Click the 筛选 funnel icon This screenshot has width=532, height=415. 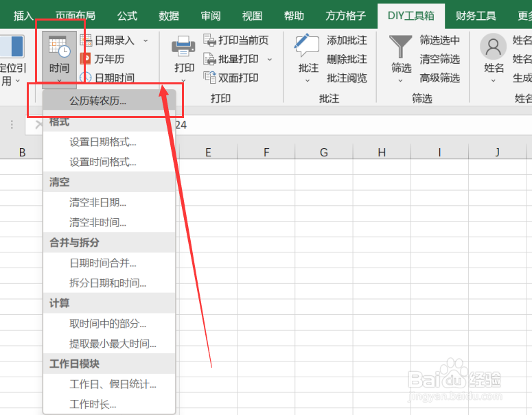(x=401, y=47)
